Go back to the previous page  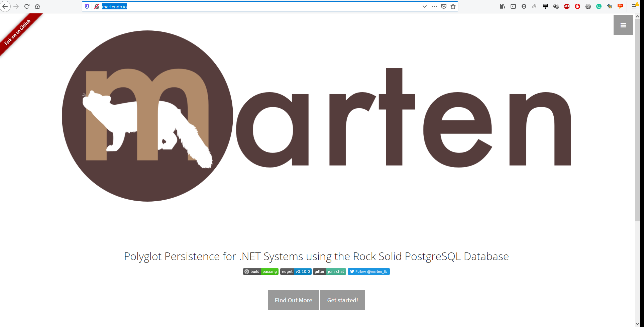pyautogui.click(x=5, y=6)
